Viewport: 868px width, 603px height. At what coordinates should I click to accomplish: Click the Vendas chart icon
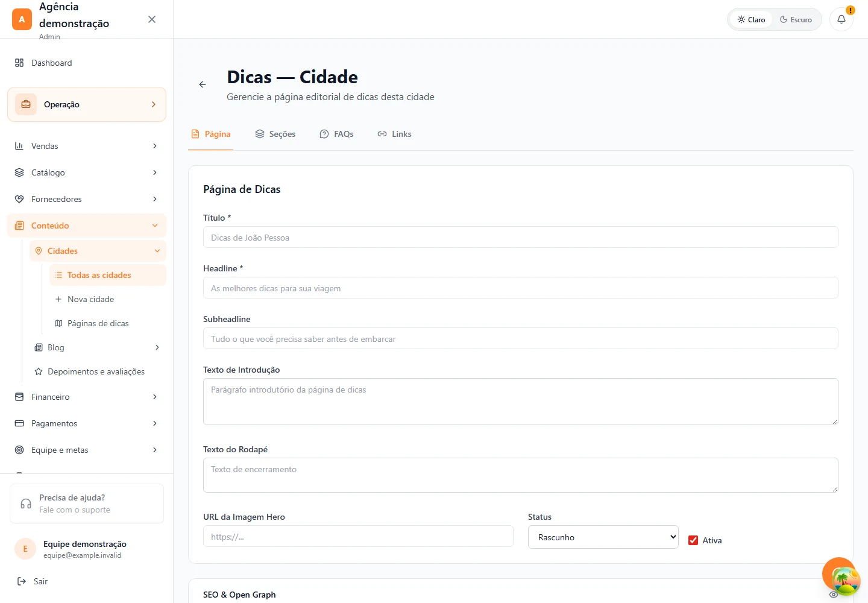19,146
